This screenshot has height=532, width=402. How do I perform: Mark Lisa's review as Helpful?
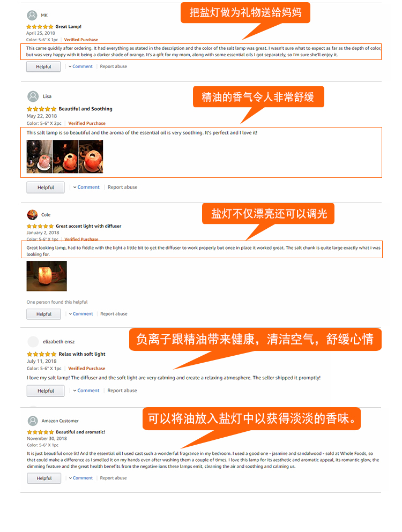click(x=46, y=188)
